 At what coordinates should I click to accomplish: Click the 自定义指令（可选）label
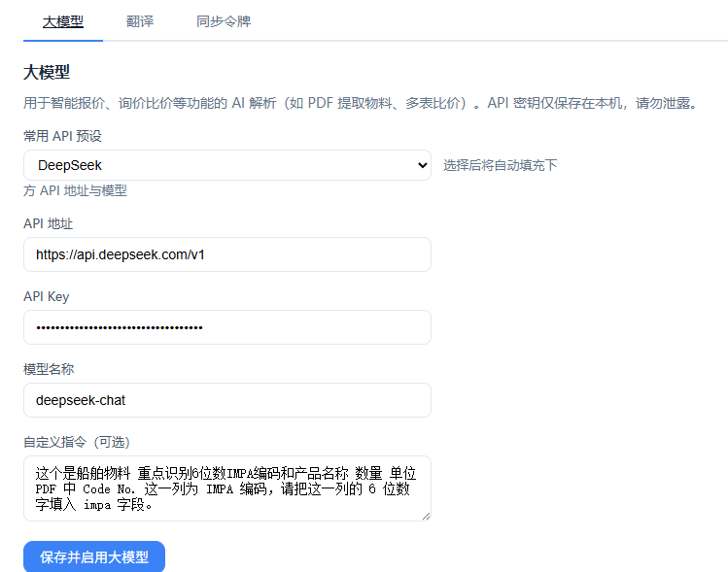point(77,442)
